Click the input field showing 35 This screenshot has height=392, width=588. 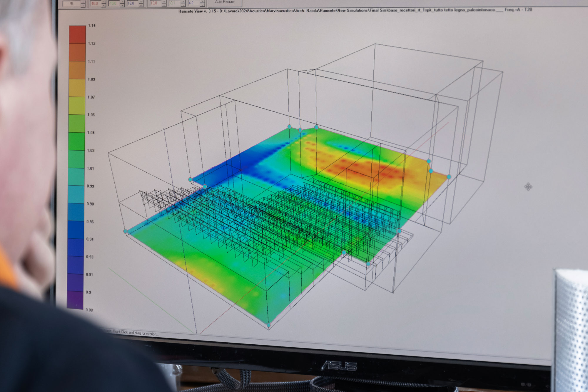(x=71, y=4)
